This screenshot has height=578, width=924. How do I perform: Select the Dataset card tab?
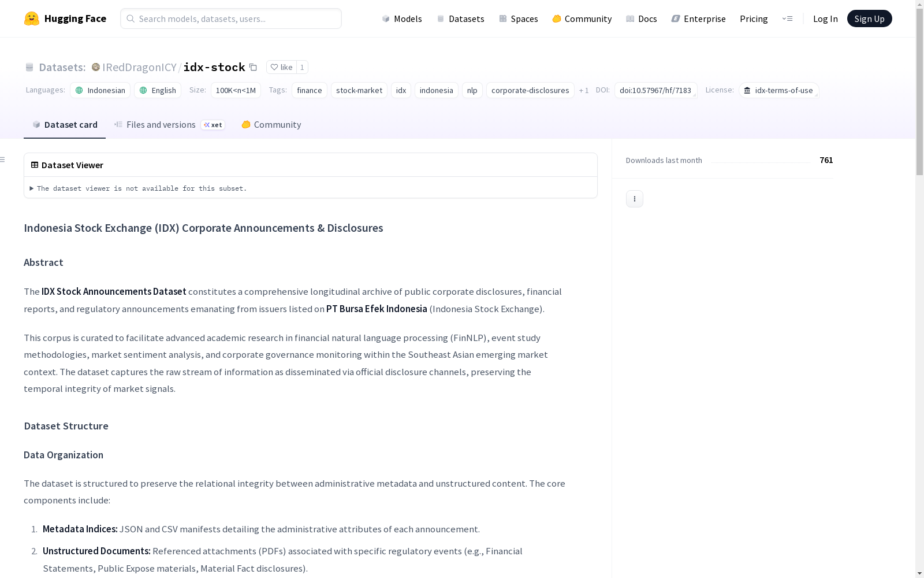(65, 124)
